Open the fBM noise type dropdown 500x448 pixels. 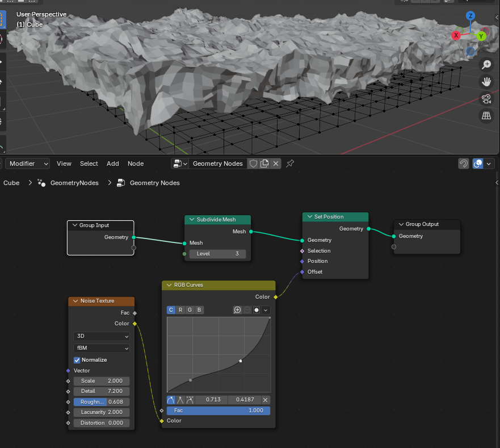coord(102,348)
